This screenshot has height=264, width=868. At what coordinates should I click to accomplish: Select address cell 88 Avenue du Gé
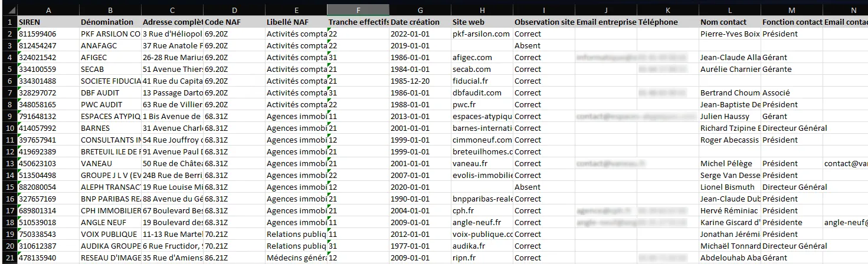[172, 199]
